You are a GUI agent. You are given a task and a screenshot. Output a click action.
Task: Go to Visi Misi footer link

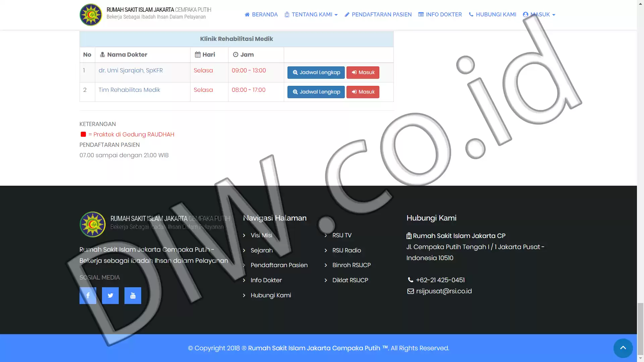(x=261, y=235)
